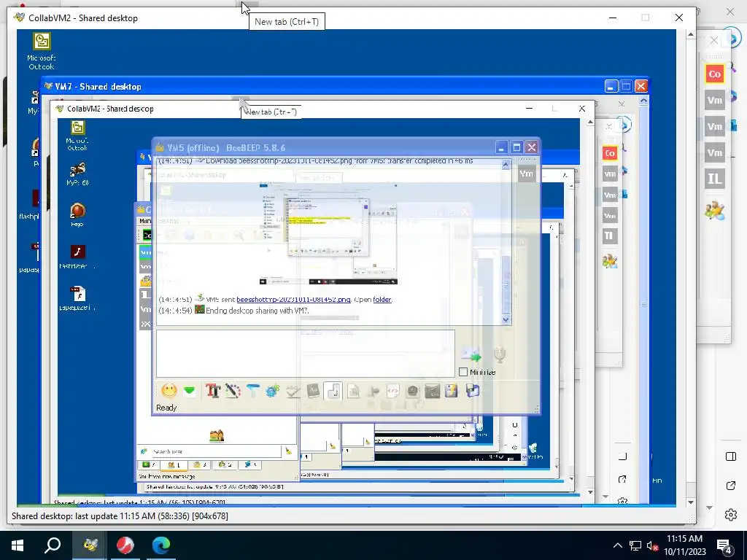Click the green down-arrow icon beside the smiley
The width and height of the screenshot is (747, 560).
pyautogui.click(x=189, y=391)
